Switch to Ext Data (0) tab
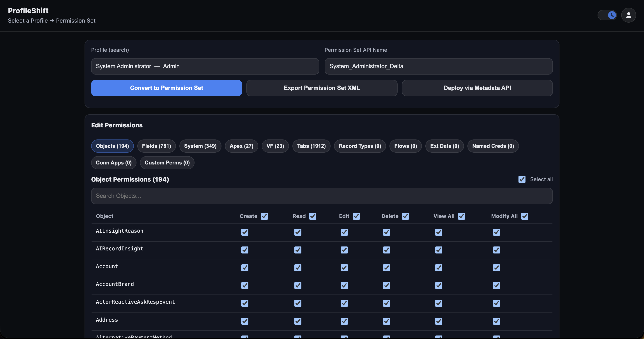644x339 pixels. click(444, 146)
